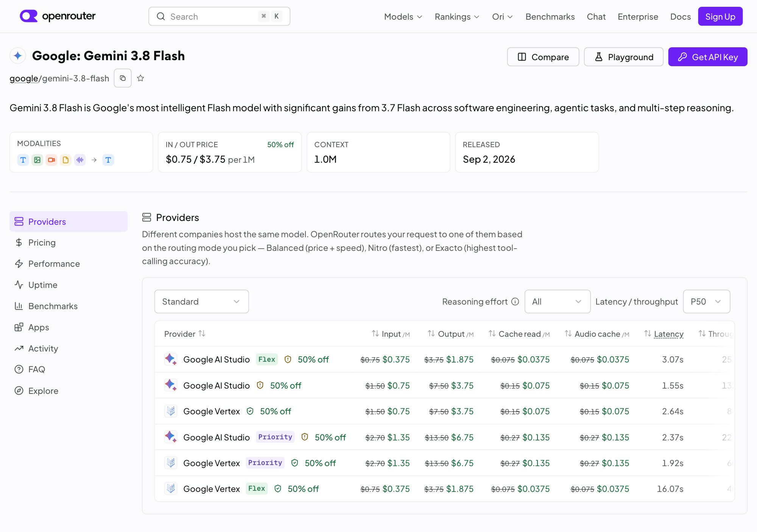Viewport: 757px width, 532px height.
Task: Sort table by Audio cache price
Action: click(597, 334)
